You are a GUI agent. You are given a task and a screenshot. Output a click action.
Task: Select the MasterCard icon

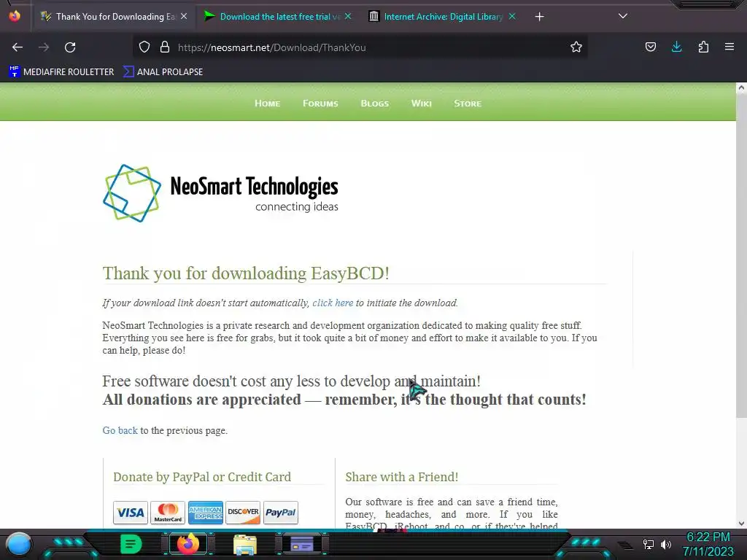168,513
